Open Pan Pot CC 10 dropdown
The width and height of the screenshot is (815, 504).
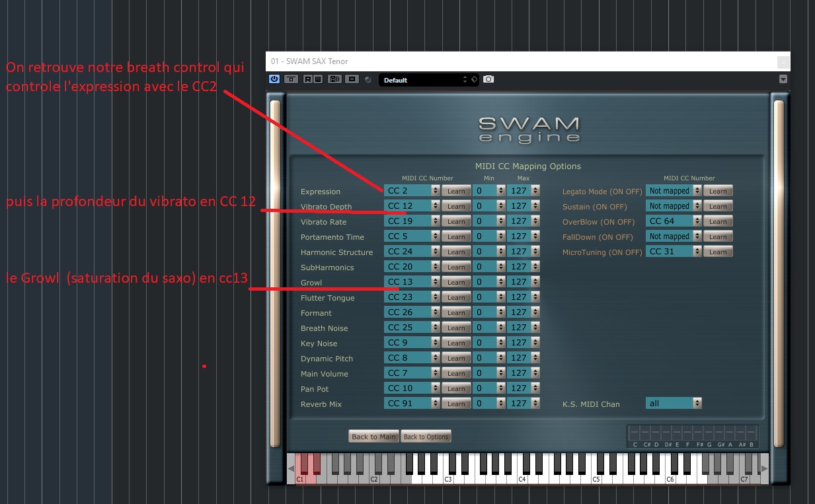[412, 388]
